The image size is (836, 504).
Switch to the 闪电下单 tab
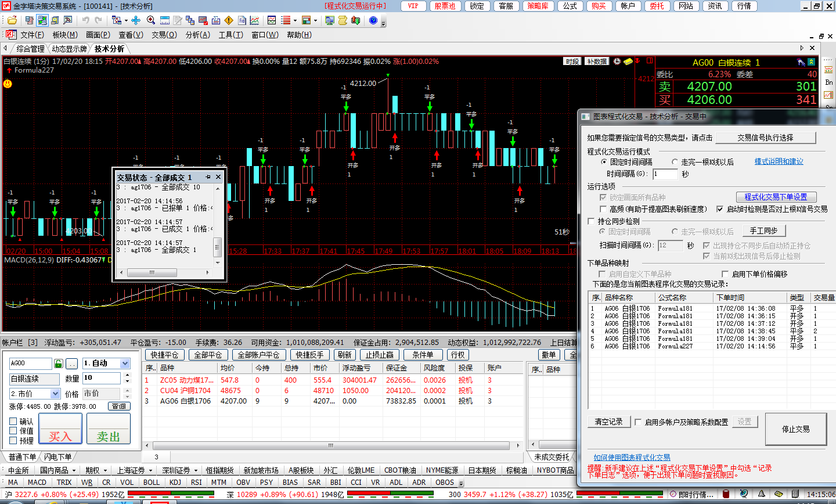58,457
